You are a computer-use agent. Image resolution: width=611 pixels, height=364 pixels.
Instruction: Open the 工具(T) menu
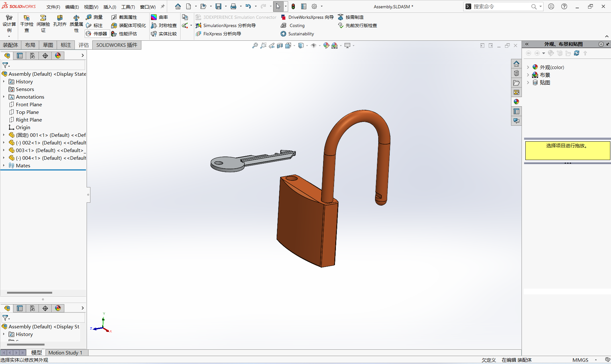(x=128, y=7)
